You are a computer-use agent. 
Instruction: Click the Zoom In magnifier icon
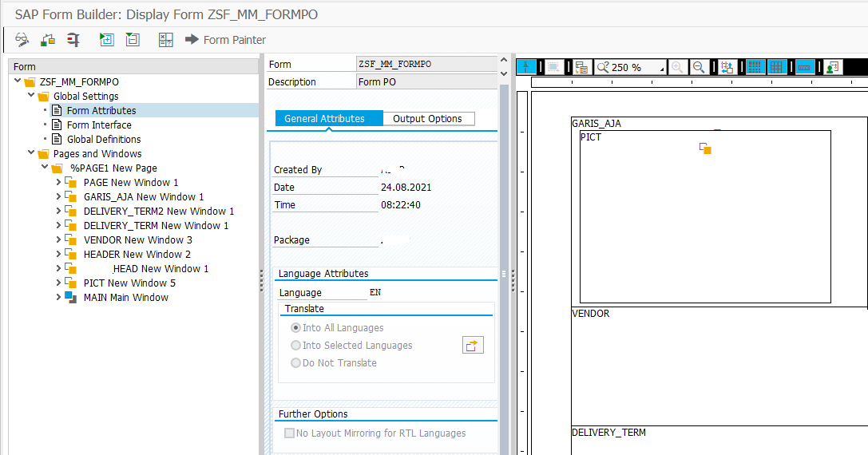(677, 67)
